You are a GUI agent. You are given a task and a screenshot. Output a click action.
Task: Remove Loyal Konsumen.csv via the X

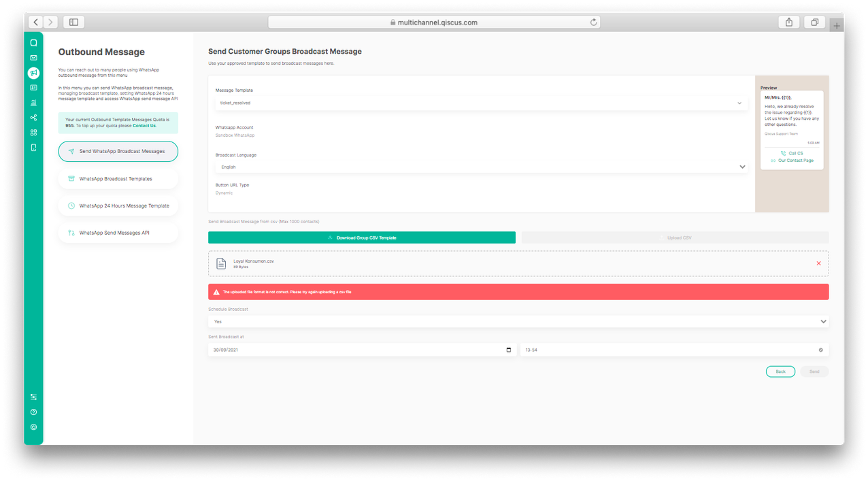pyautogui.click(x=818, y=263)
